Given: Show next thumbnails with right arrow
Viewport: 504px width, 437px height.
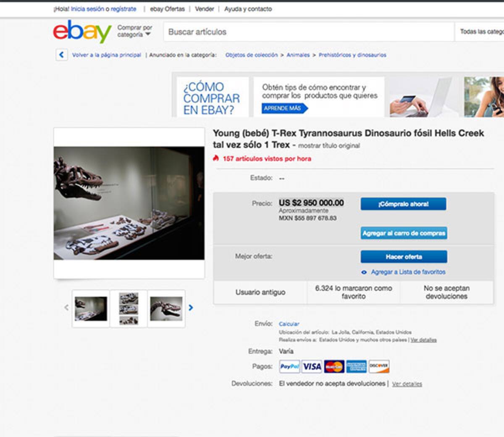Looking at the screenshot, I should click(x=191, y=308).
